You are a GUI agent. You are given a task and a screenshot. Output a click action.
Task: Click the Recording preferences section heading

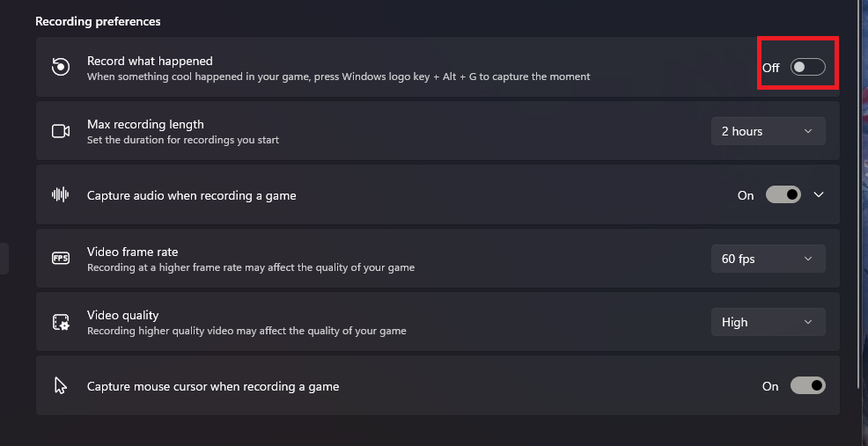click(x=98, y=21)
